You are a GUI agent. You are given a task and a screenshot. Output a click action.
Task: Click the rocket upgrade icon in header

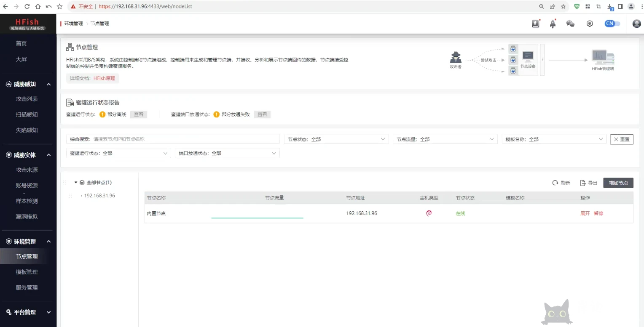553,24
